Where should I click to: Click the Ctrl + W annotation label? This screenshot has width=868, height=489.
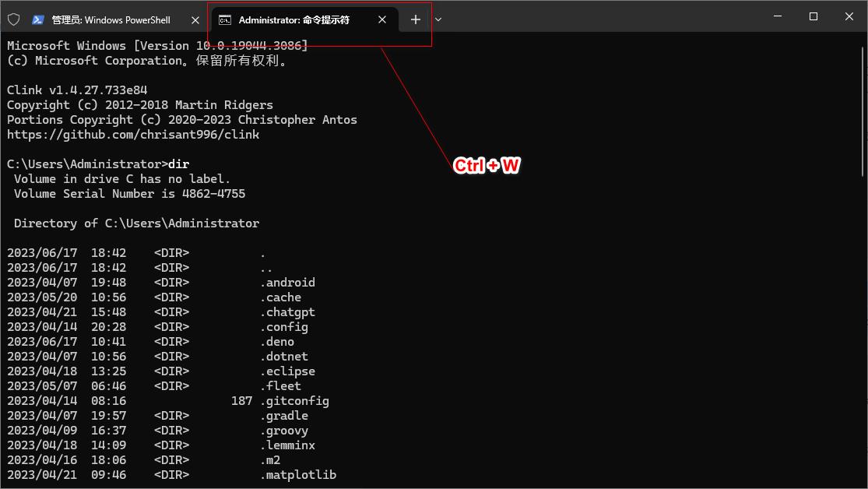(x=487, y=165)
